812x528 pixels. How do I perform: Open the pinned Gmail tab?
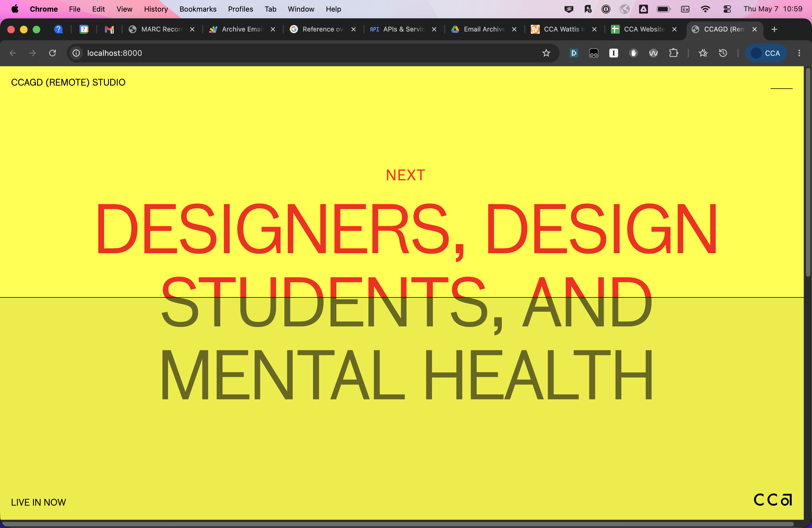(x=109, y=29)
